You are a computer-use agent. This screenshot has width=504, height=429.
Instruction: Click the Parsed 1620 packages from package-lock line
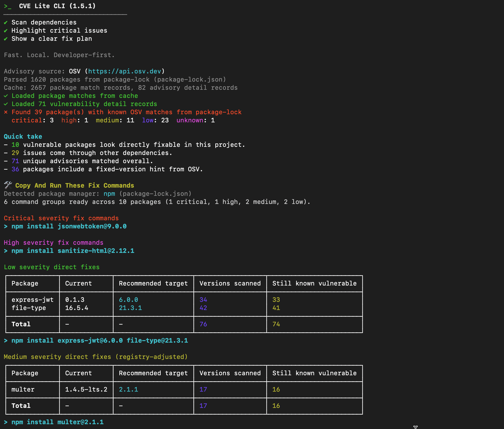115,79
